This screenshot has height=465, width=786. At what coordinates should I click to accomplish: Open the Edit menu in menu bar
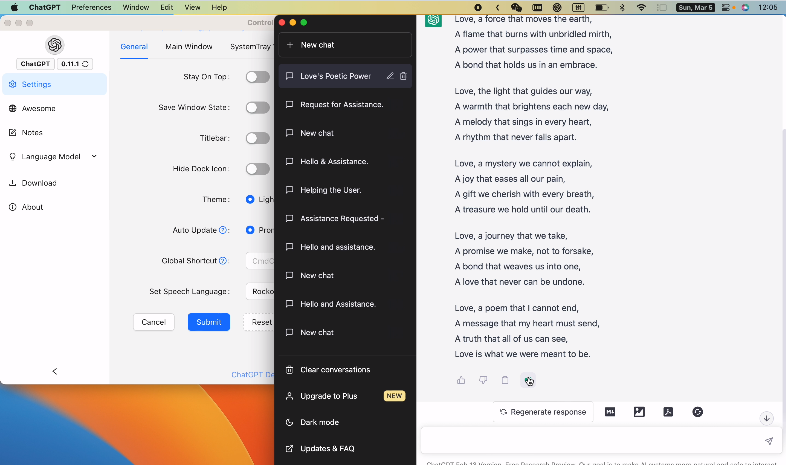coord(166,7)
